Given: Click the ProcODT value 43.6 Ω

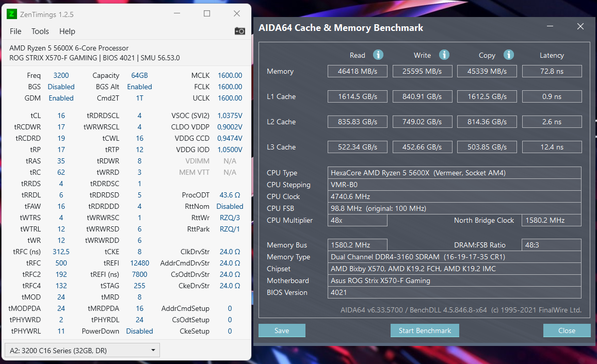Looking at the screenshot, I should click(230, 195).
